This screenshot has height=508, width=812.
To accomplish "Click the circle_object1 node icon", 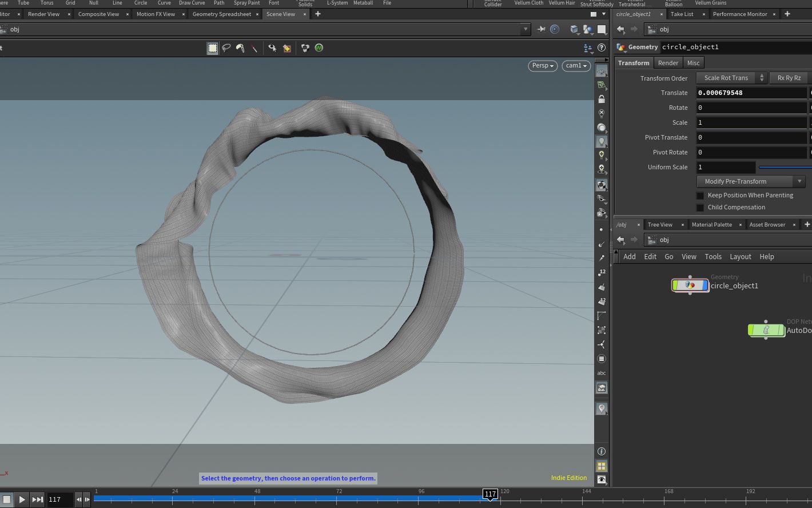I will tap(690, 285).
